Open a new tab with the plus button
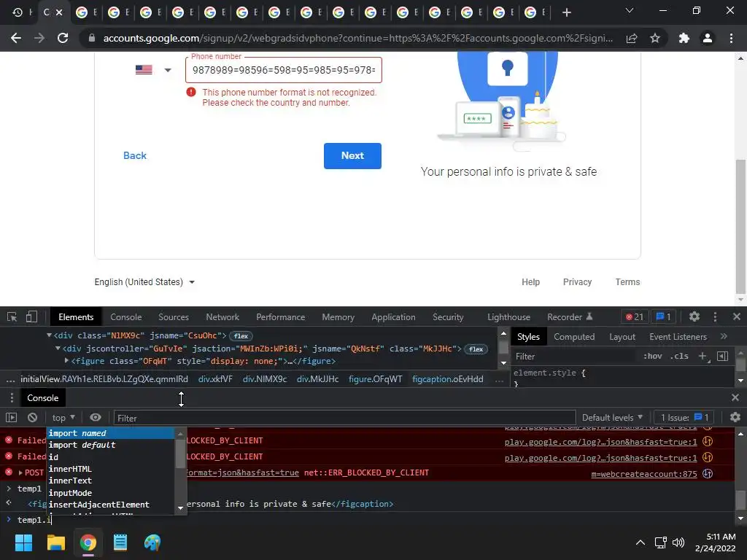This screenshot has width=747, height=560. (566, 12)
